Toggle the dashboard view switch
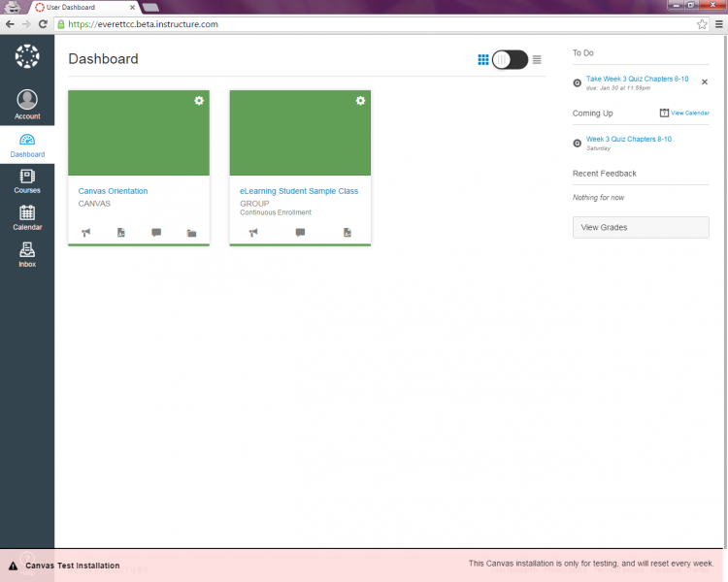 [510, 59]
